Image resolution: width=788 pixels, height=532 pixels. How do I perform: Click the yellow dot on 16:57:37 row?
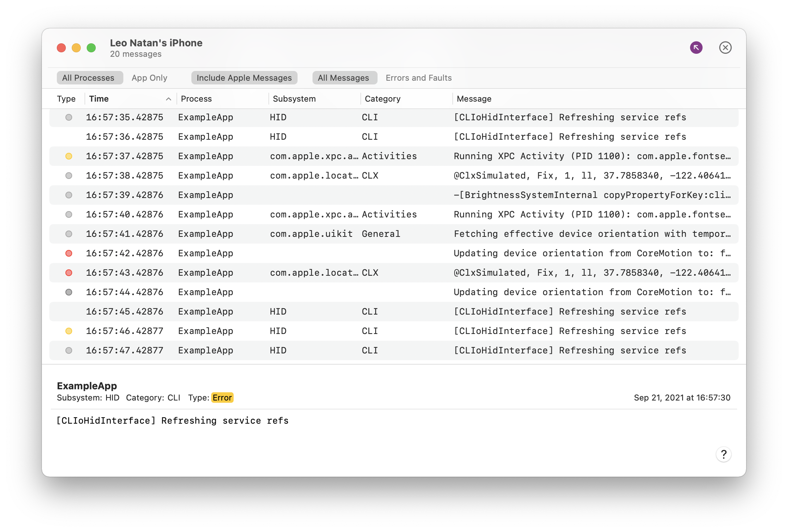[x=69, y=156]
